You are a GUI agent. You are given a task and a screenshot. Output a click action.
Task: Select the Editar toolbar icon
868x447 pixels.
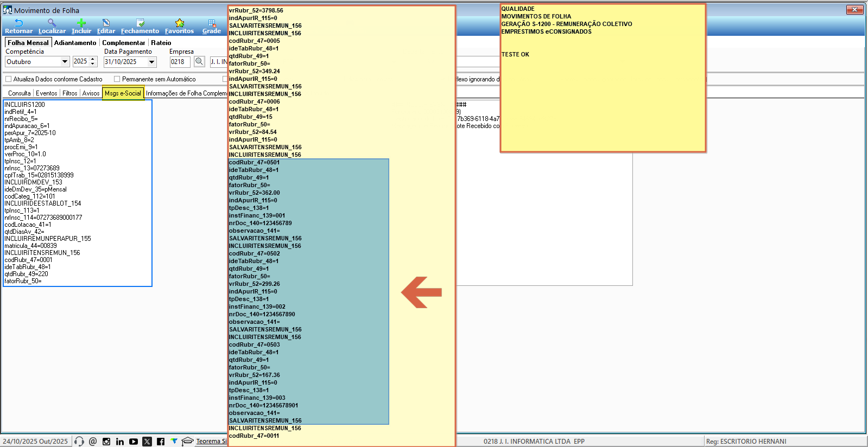click(106, 23)
